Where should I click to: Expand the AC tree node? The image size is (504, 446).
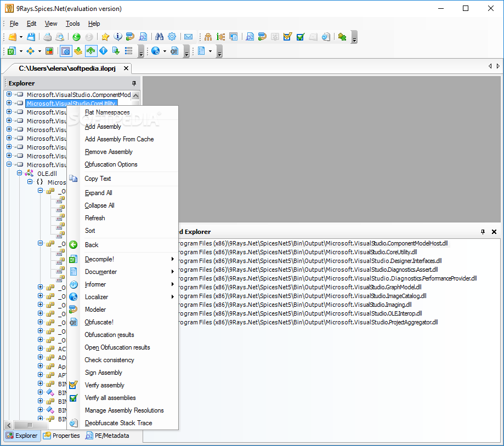40,348
